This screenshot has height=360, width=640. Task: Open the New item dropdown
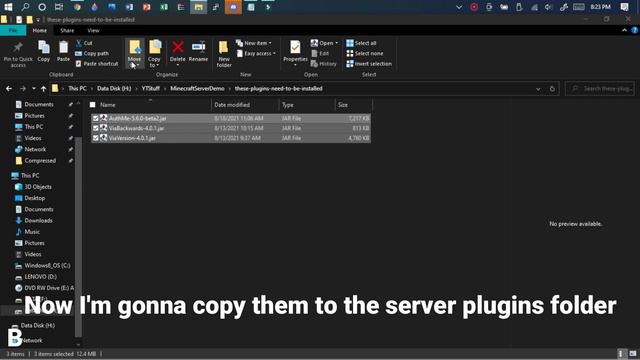coord(253,43)
